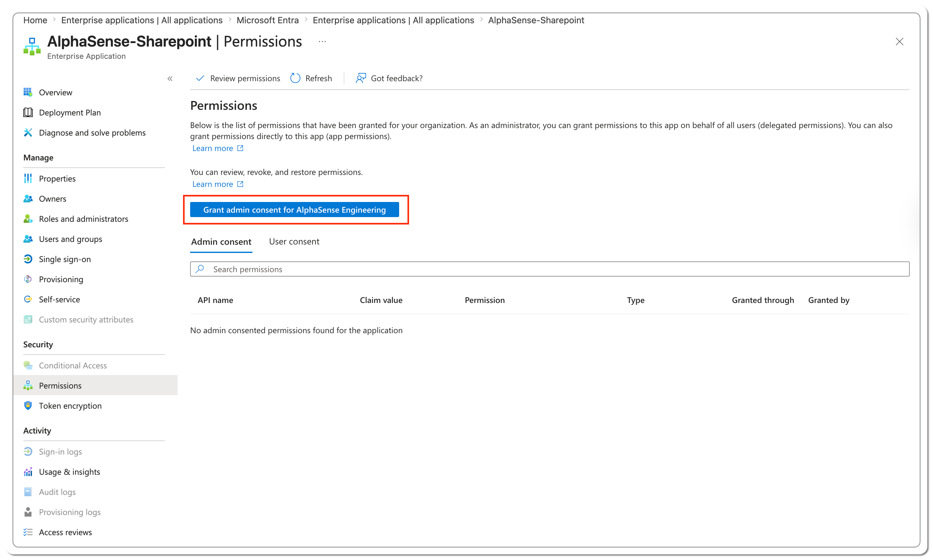Sort by the API name column header

[x=215, y=300]
